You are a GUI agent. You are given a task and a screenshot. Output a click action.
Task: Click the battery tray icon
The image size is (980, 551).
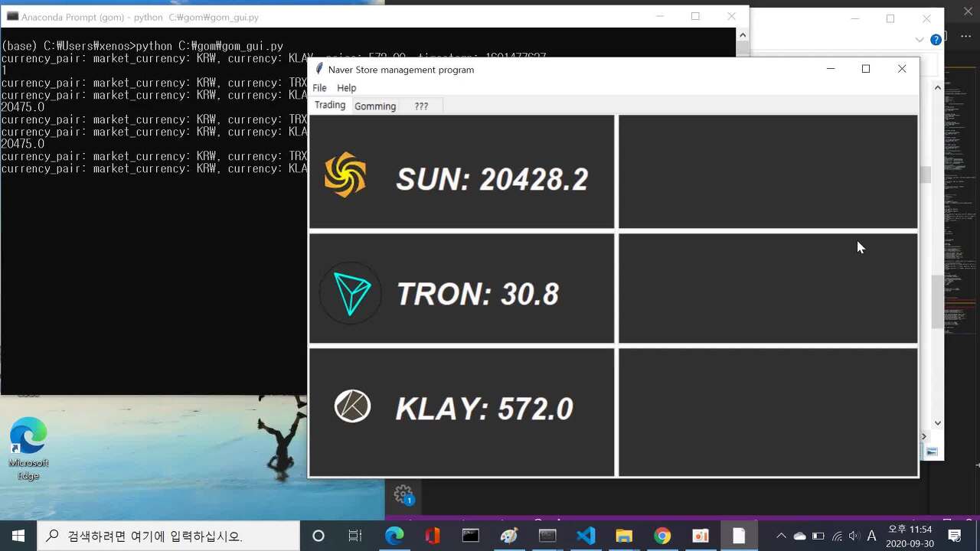(x=818, y=536)
